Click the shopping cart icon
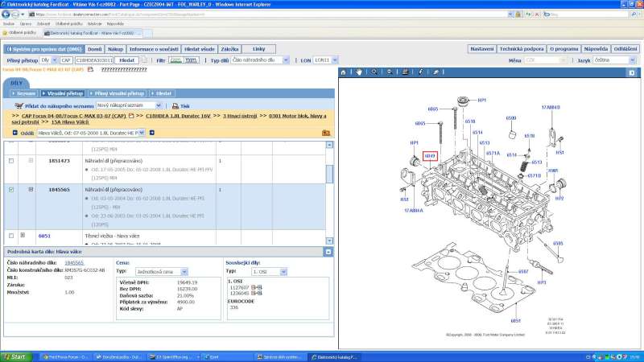Viewport: 644px width, 362px height. coord(19,105)
